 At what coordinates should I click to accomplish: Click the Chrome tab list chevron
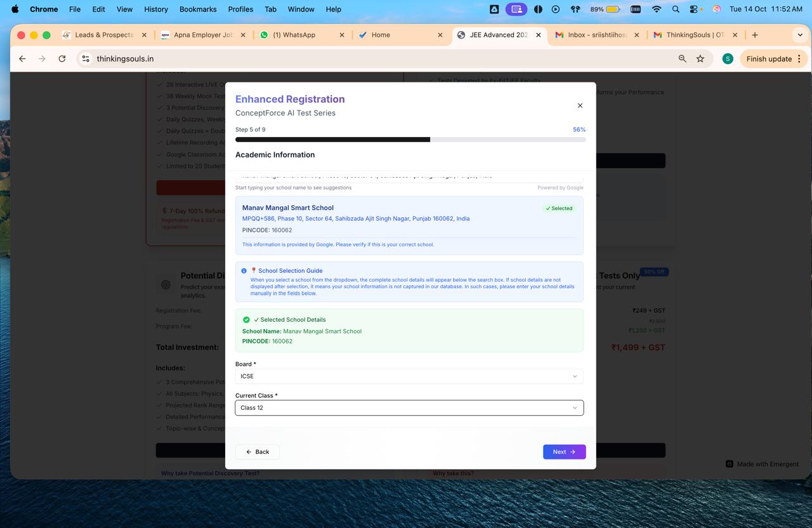coord(800,35)
